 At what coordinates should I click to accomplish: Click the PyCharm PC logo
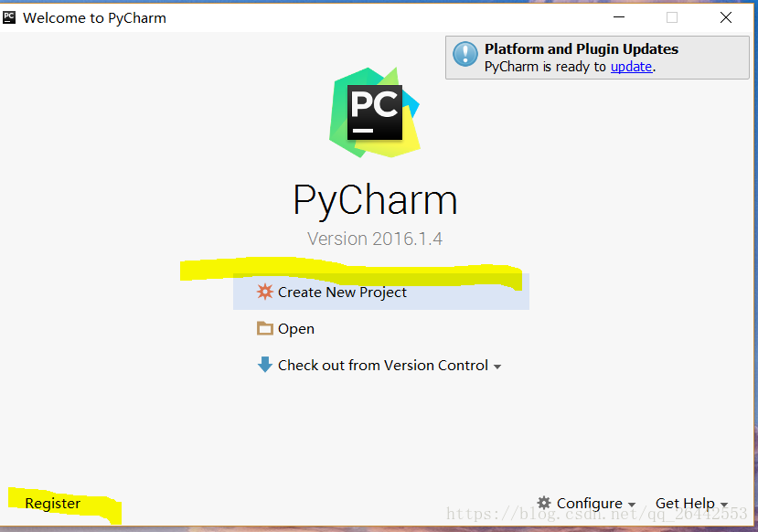coord(375,112)
